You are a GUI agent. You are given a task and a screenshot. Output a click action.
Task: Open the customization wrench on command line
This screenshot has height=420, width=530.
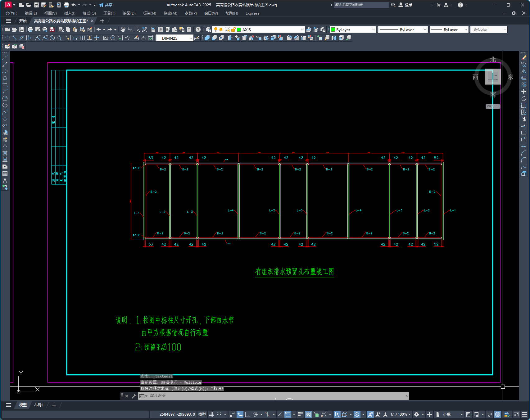tap(134, 396)
